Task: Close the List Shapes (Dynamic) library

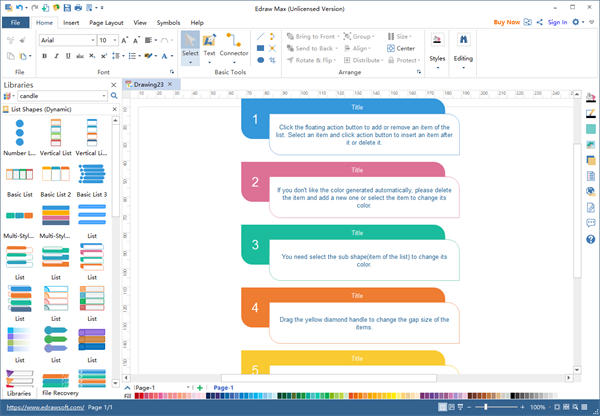Action: click(x=113, y=108)
